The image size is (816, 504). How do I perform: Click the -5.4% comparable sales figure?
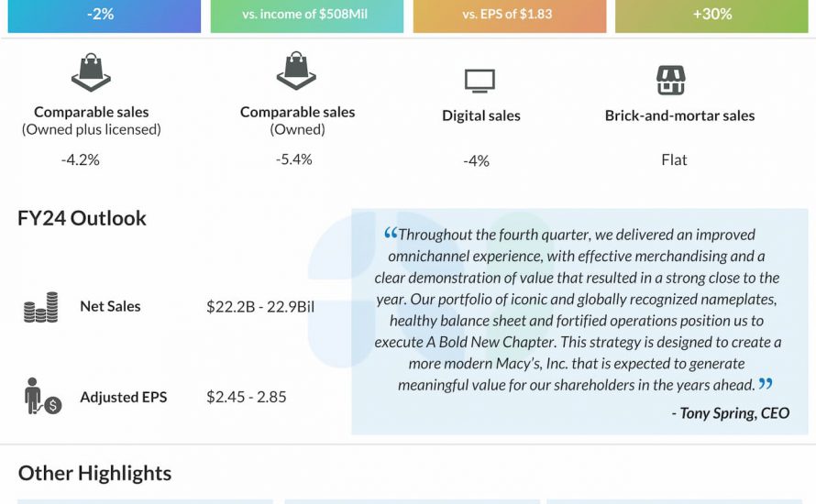[x=293, y=159]
